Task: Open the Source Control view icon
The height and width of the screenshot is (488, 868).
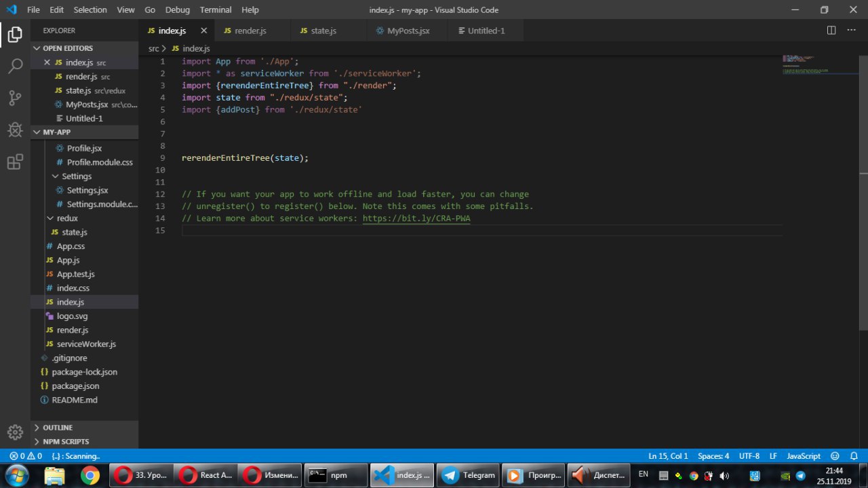Action: coord(15,98)
